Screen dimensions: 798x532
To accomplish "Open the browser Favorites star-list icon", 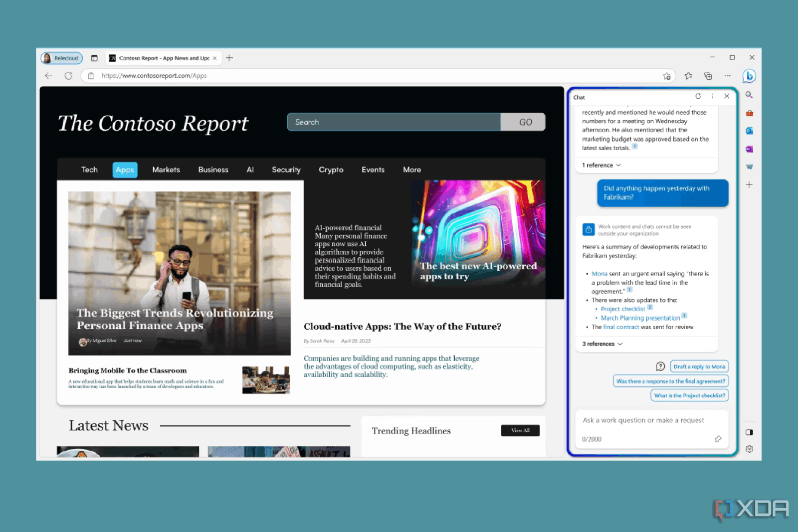I will [688, 76].
